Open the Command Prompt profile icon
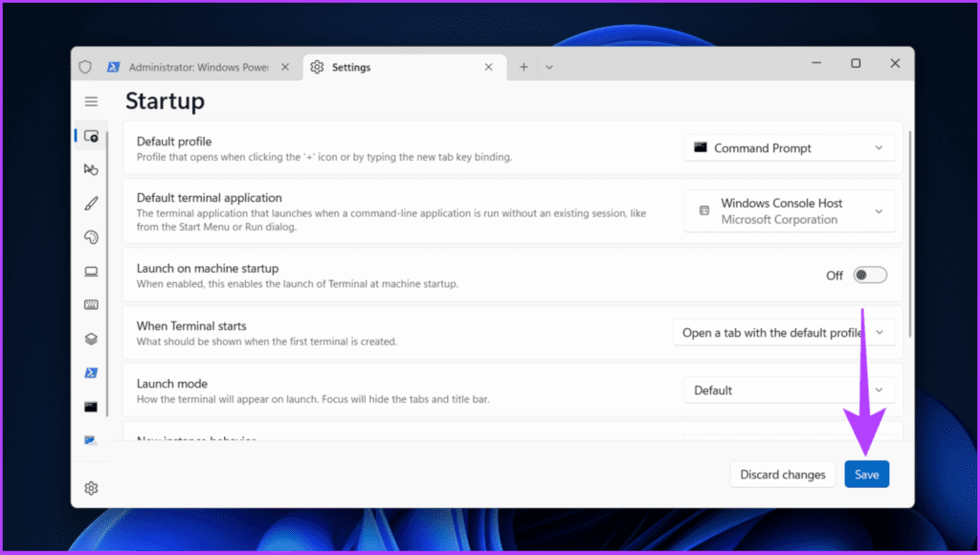Viewport: 980px width, 555px height. (91, 407)
